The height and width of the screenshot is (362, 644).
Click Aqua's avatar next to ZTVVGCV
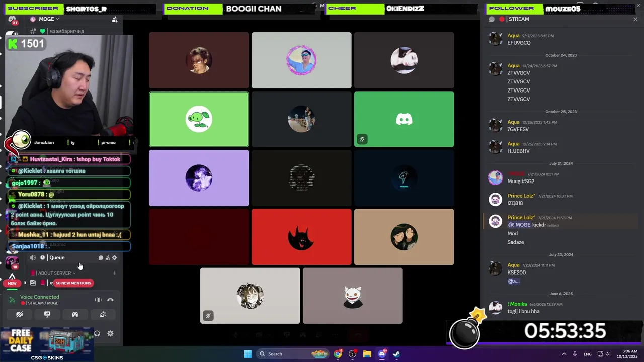(x=496, y=69)
